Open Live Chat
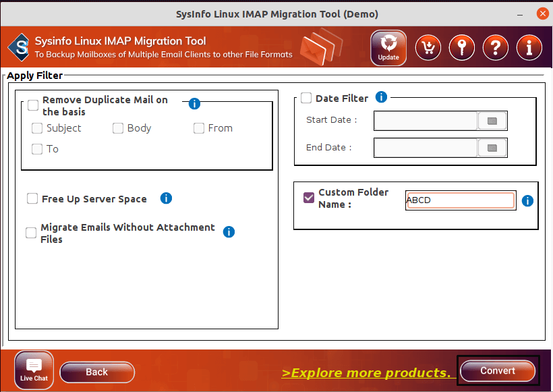553x392 pixels. (x=34, y=370)
